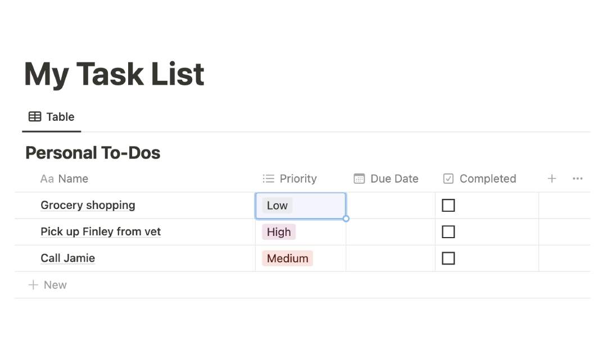Mark Pick up Finley from vet as completed
This screenshot has height=364, width=607.
448,231
